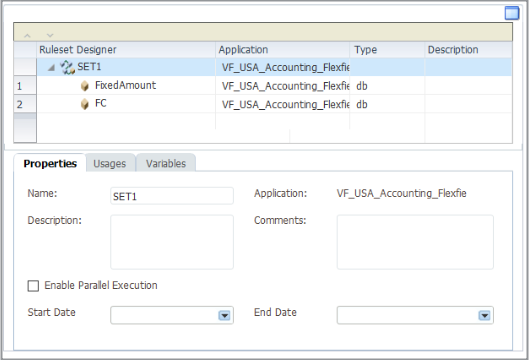Viewport: 529px width, 360px height.
Task: Click the Ruleset Designer column header
Action: (126, 50)
